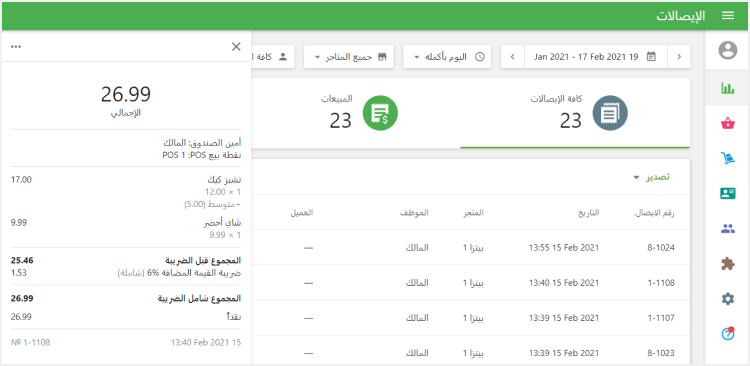This screenshot has width=750, height=366.
Task: Expand the جميع المتاجر stores dropdown
Action: tap(349, 57)
